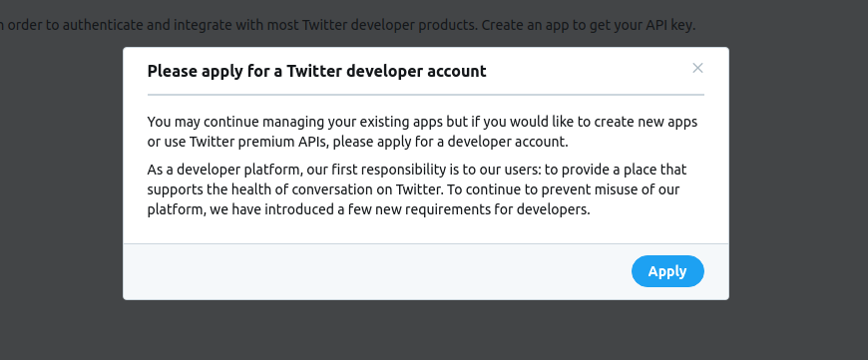This screenshot has width=868, height=360.
Task: Select the dialog title "Please apply for a Twitter developer account"
Action: click(x=316, y=72)
